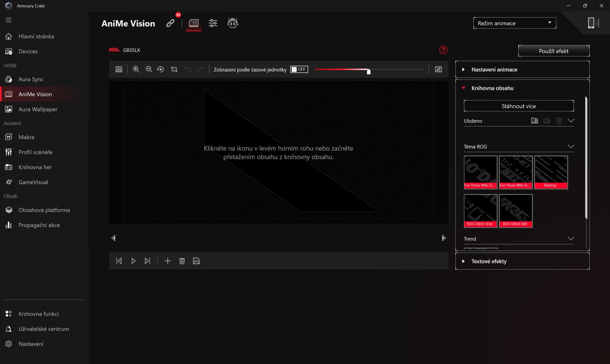Click the import icon in Uloženo row
610x364 pixels.
535,121
